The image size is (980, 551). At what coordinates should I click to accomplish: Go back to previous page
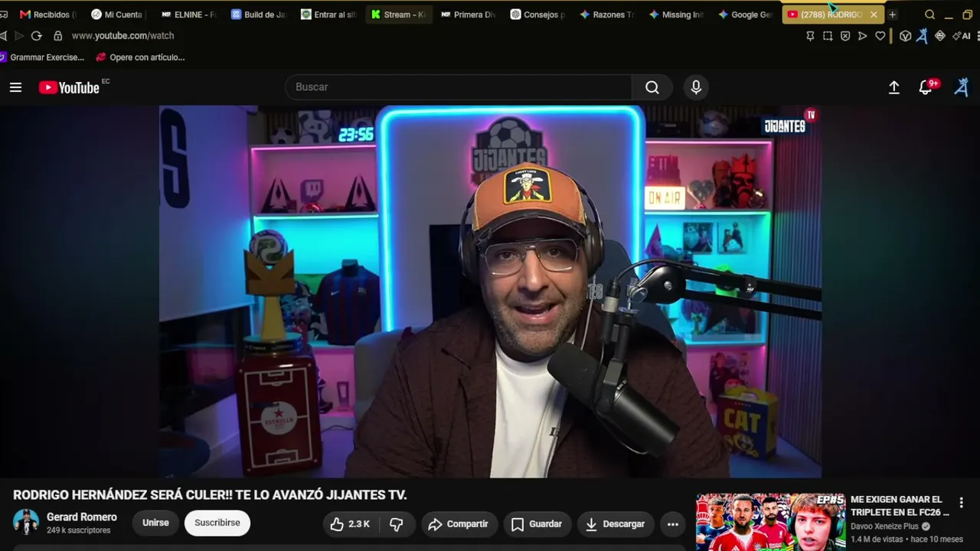tap(4, 36)
